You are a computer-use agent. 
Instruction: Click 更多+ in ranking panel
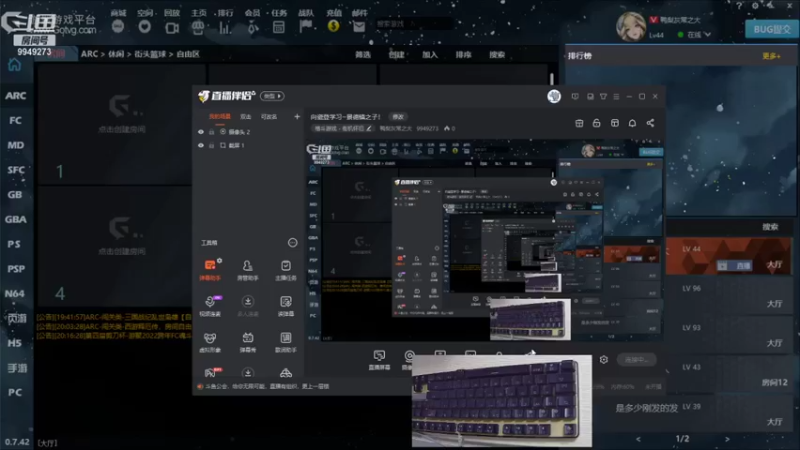771,56
